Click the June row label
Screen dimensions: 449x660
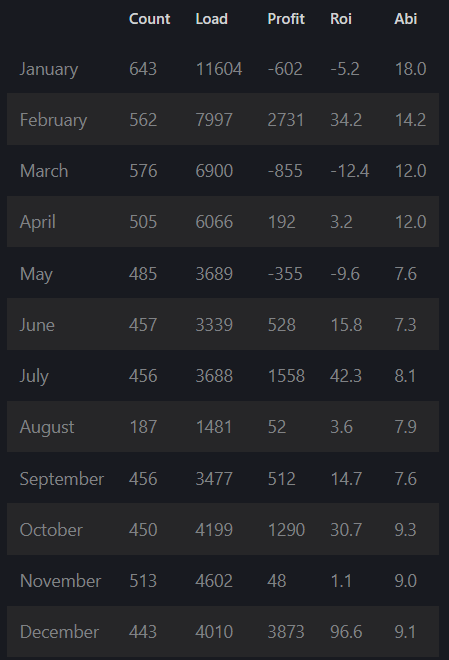(x=37, y=325)
